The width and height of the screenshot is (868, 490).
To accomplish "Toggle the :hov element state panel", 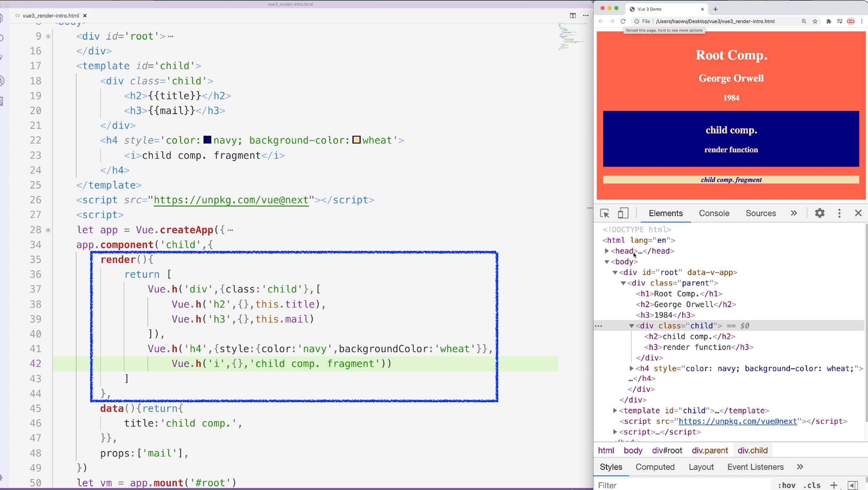I will click(x=786, y=485).
